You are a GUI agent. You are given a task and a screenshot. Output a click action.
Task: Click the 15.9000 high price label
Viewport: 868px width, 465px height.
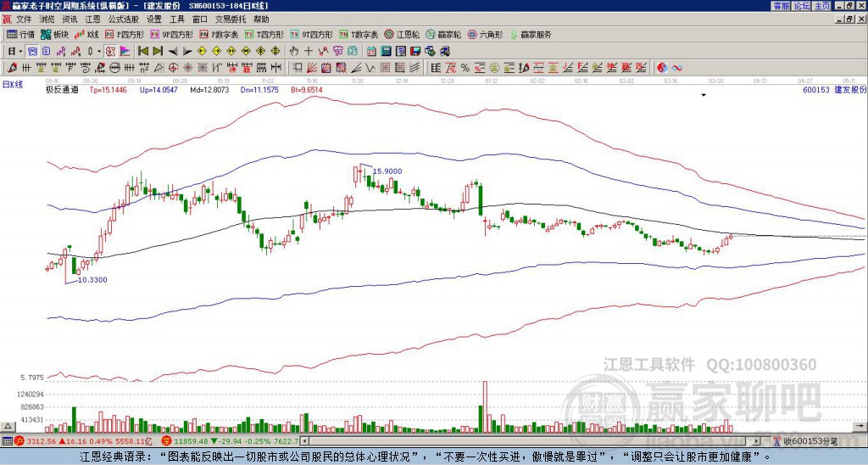pos(387,171)
